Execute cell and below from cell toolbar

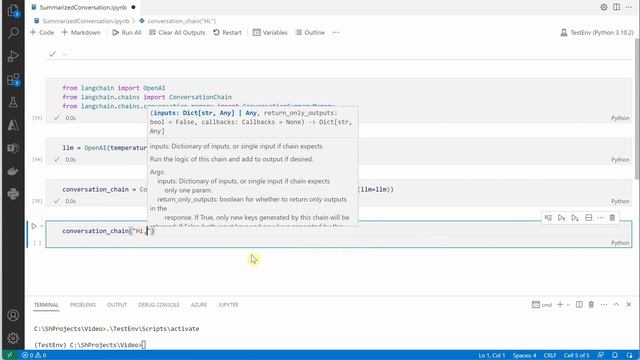tap(575, 218)
